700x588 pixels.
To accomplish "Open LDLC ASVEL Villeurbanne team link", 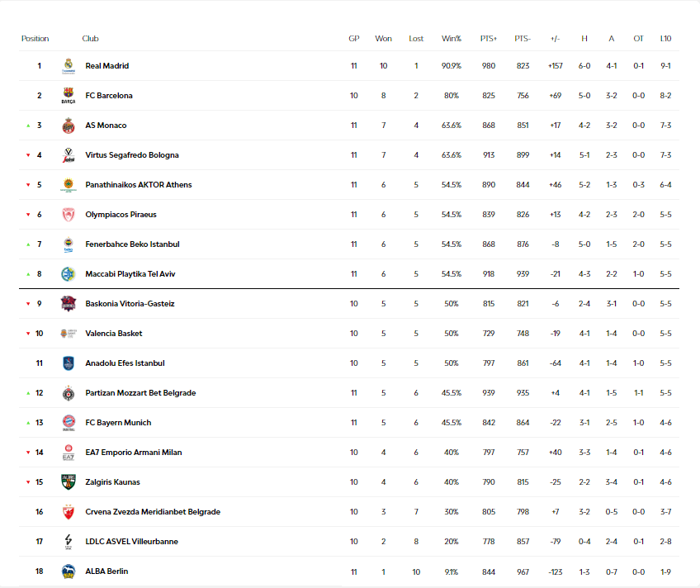I will [131, 542].
